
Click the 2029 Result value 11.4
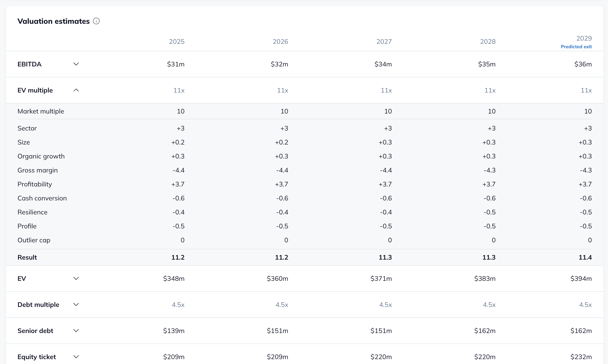[585, 257]
